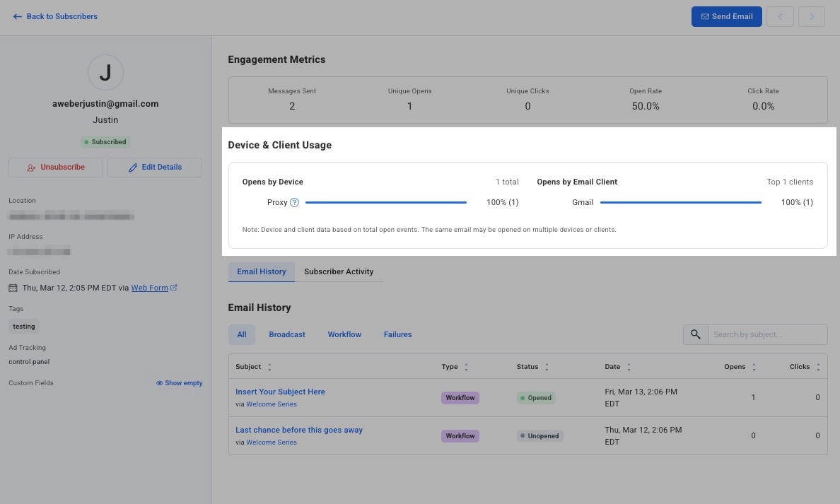The image size is (840, 504).
Task: Click the calendar icon beside Date Subscribed
Action: click(x=13, y=288)
